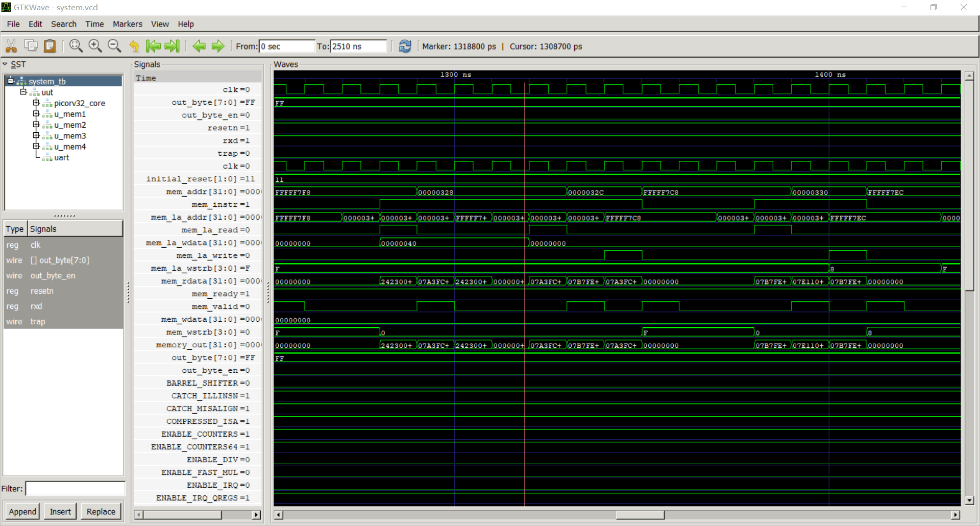Click the wave vertical scrollbar thumb
This screenshot has height=526, width=980.
pyautogui.click(x=969, y=184)
